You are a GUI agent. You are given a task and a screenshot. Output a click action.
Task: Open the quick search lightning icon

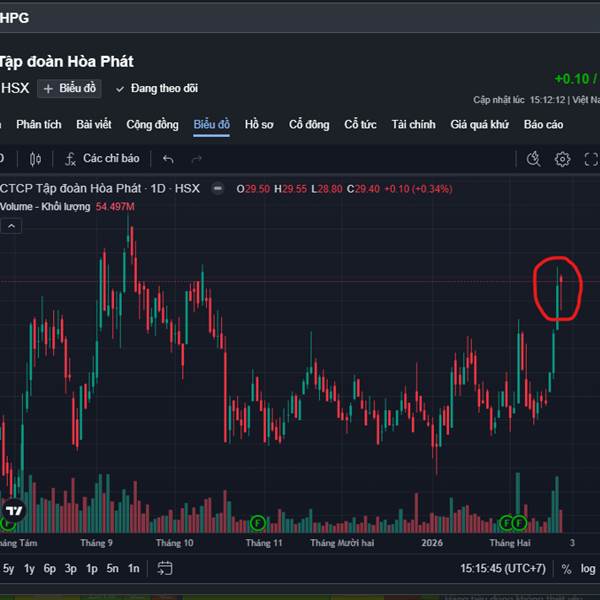tap(533, 159)
